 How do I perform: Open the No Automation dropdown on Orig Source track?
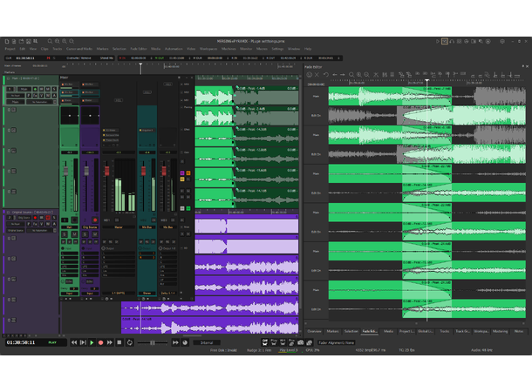[41, 230]
